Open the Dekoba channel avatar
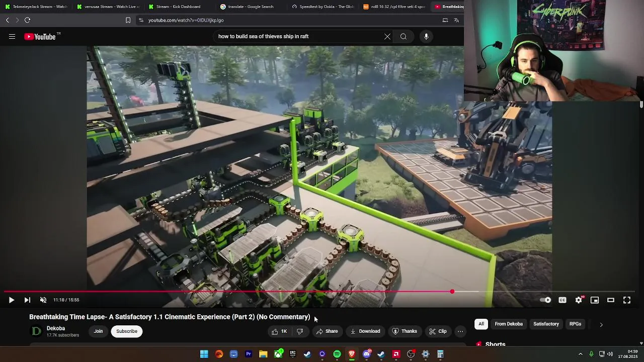Viewport: 644px width, 362px height. [x=36, y=331]
